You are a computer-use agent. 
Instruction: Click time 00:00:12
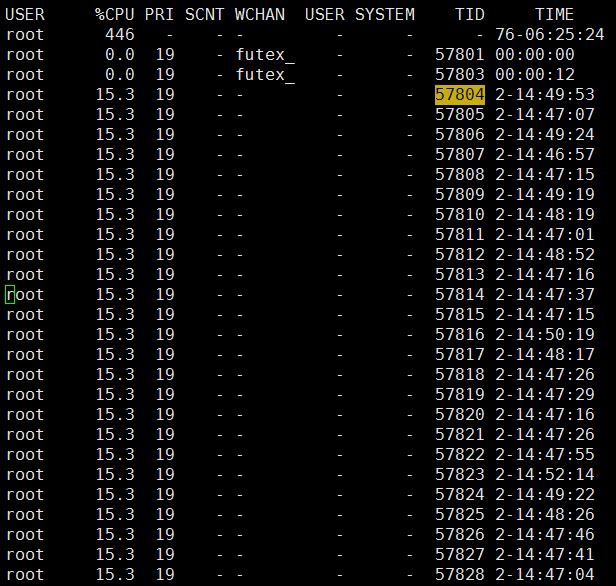pos(535,75)
